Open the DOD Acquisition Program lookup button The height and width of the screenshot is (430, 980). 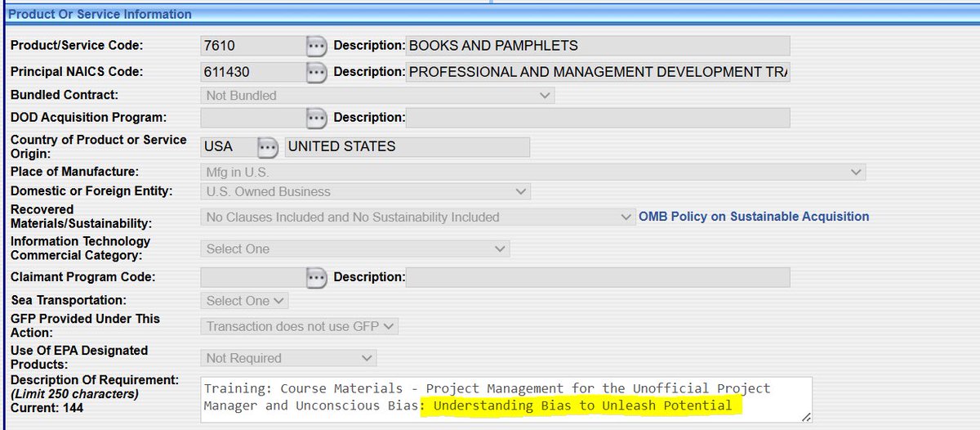[x=316, y=118]
